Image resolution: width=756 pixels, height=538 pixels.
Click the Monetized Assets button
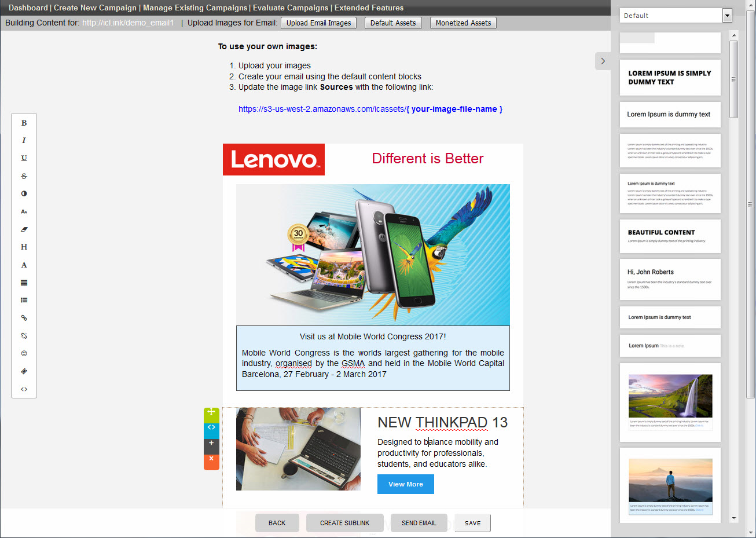coord(463,23)
